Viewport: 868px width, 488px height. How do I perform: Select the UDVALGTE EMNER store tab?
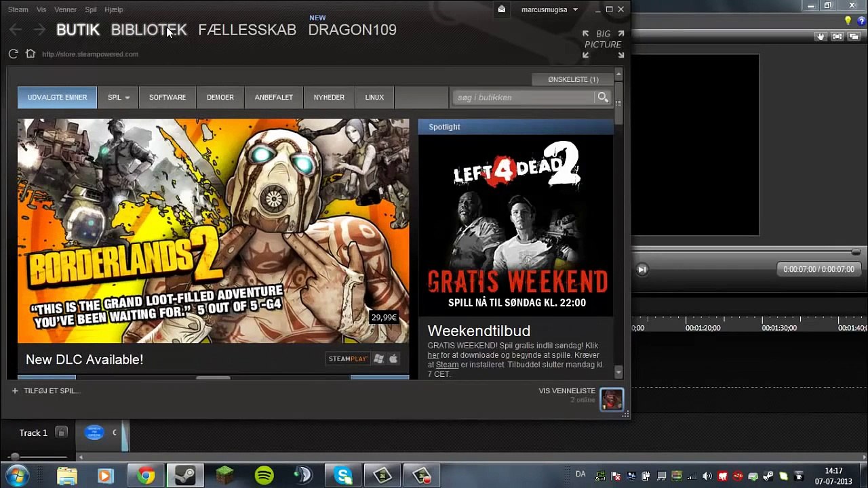coord(57,98)
